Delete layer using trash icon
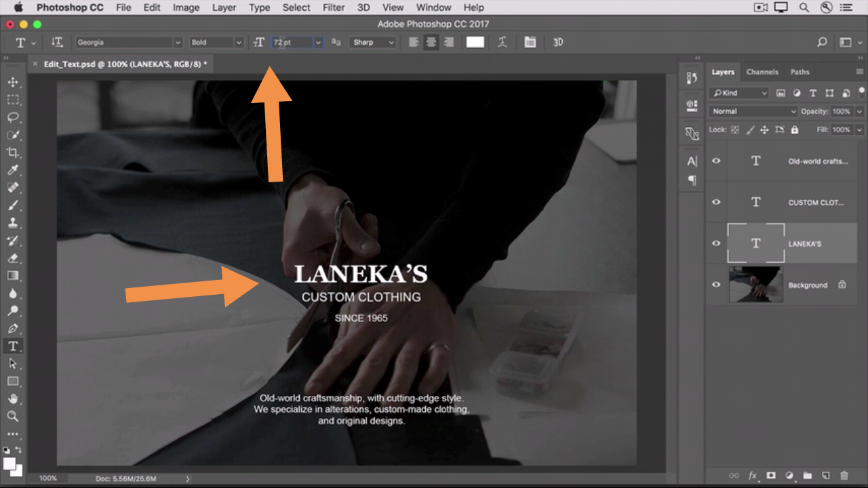 pos(844,476)
